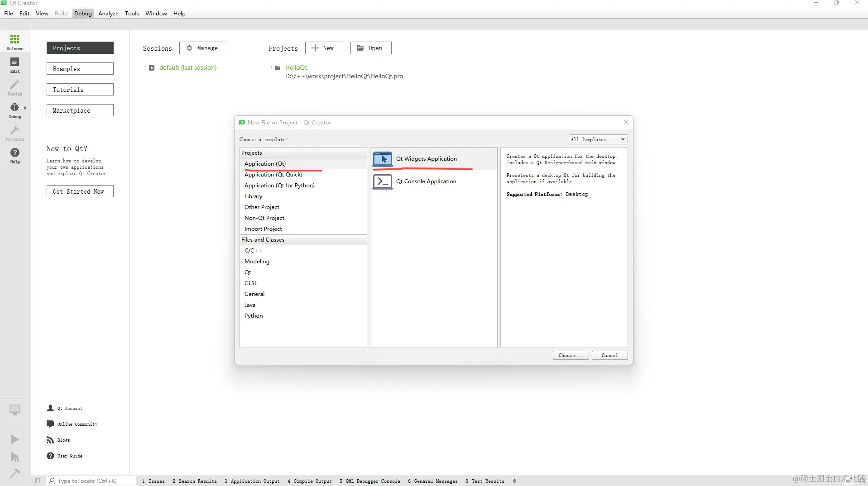Select Python file category
This screenshot has height=486, width=868.
point(303,316)
